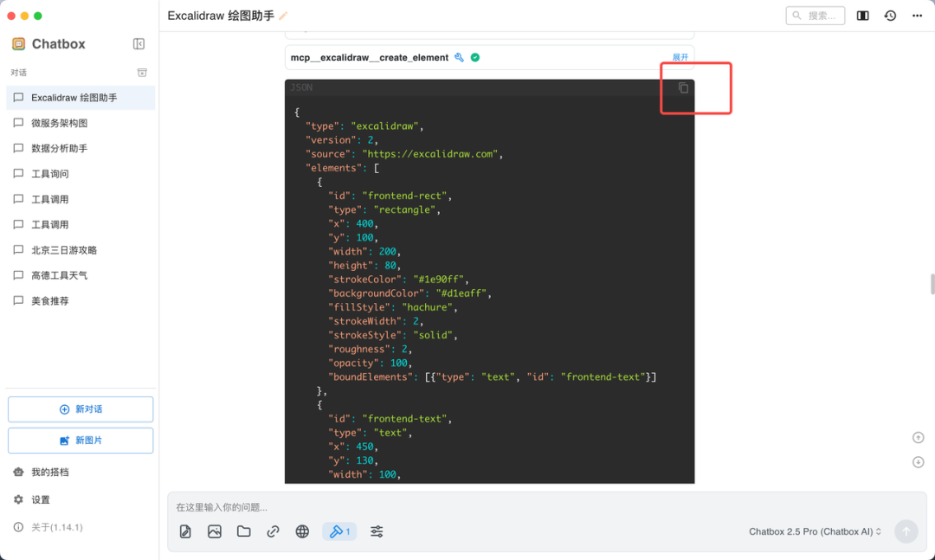Click the 新图片 button
935x560 pixels.
[x=81, y=441]
